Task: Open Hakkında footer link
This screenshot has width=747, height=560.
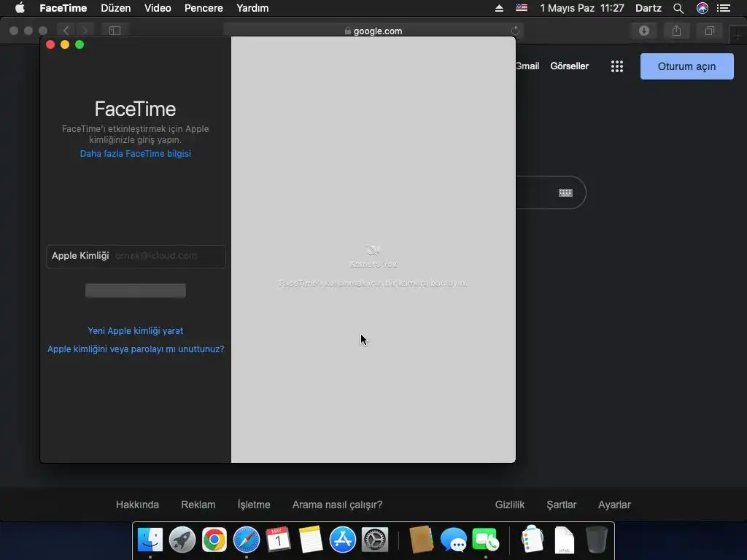Action: click(137, 505)
